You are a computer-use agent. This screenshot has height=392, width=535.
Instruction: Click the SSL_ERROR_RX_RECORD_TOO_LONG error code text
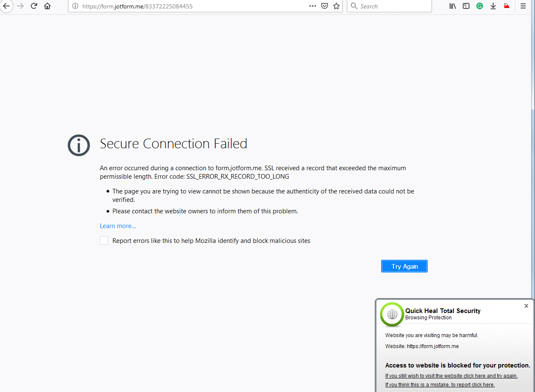[x=237, y=177]
